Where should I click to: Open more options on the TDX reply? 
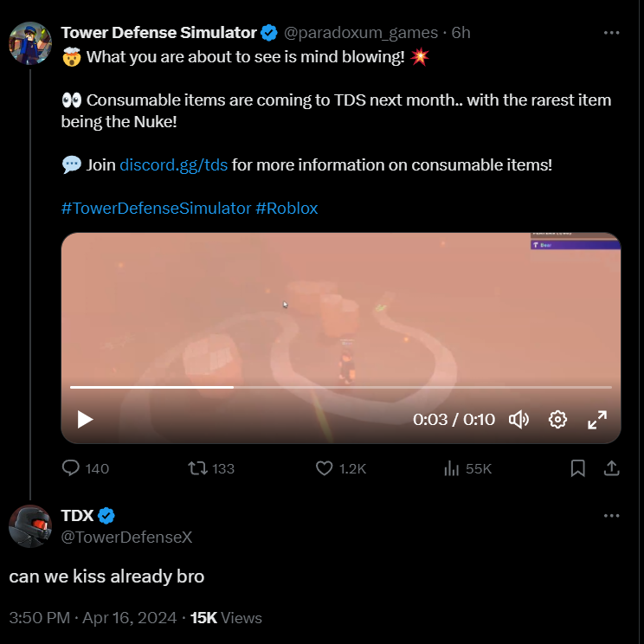[x=611, y=516]
